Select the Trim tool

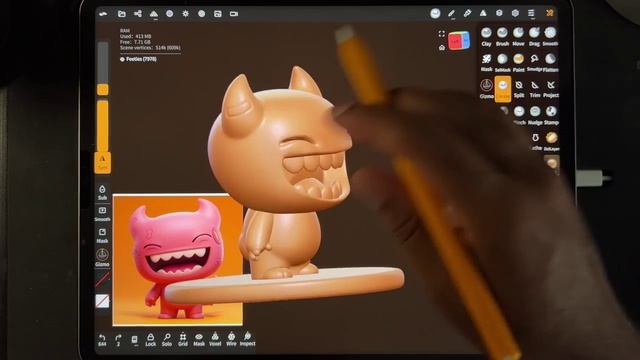(x=535, y=89)
